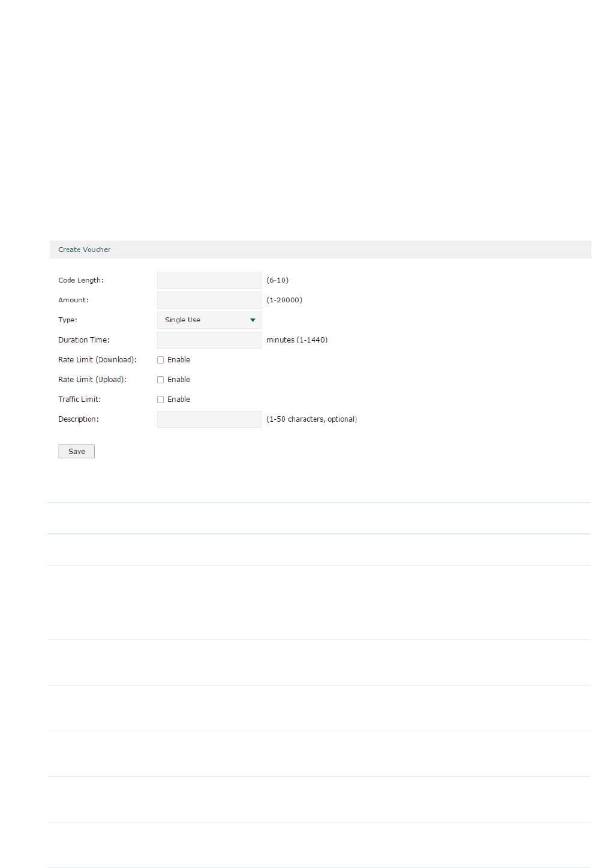Enable Rate Limit (Download) checkbox

[x=160, y=360]
